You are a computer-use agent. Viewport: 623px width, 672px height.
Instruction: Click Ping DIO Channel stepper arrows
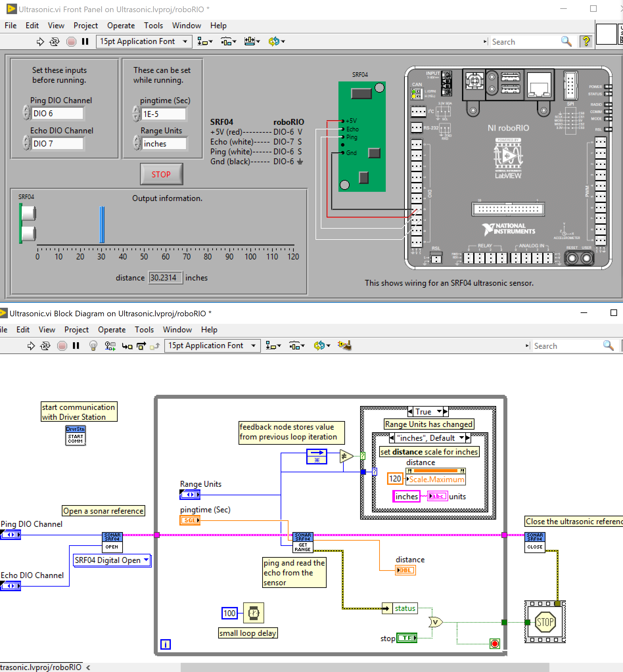[x=26, y=113]
